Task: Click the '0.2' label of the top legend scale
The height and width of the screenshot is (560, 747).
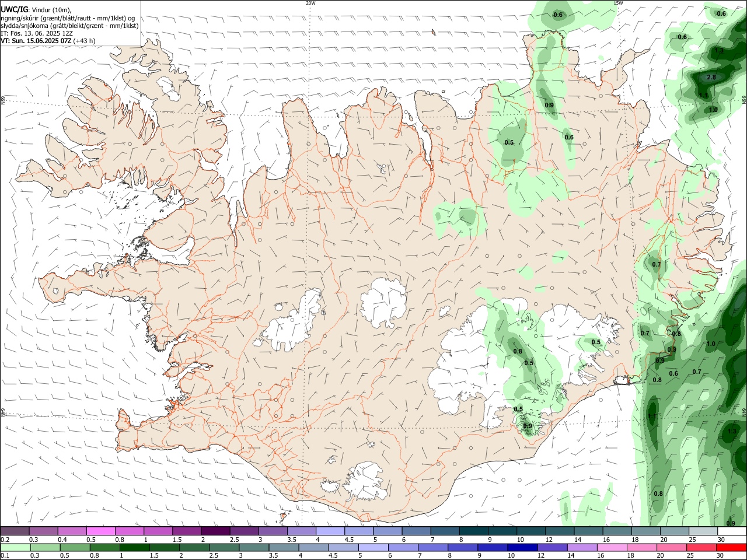Action: [x=5, y=540]
